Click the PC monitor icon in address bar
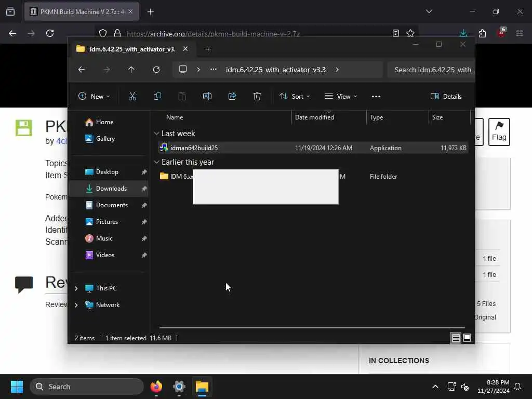 (183, 70)
